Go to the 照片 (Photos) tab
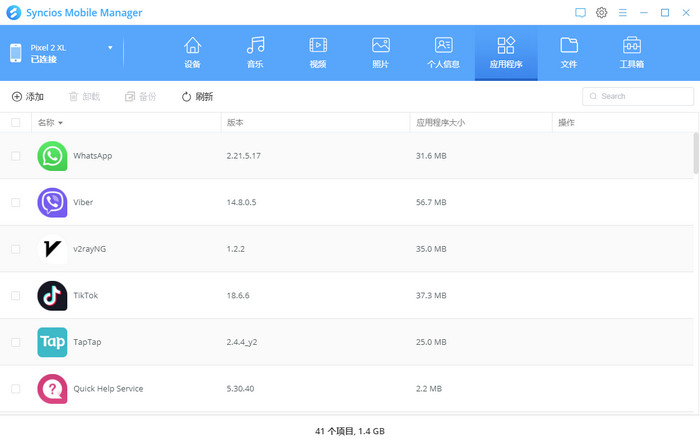 tap(380, 53)
